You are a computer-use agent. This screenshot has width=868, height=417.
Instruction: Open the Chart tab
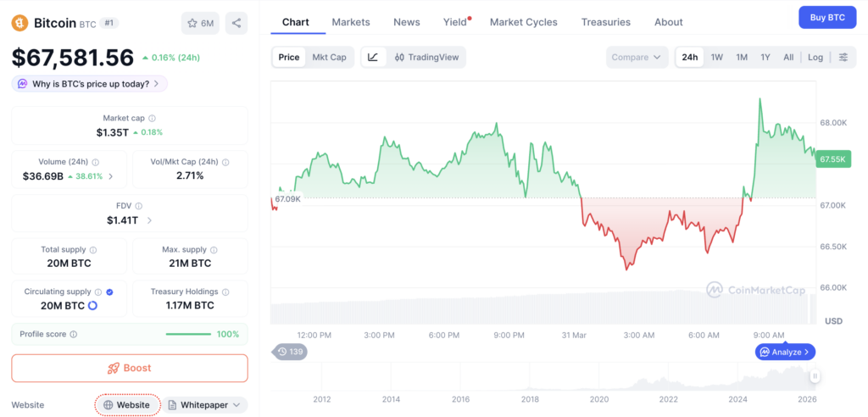tap(296, 22)
